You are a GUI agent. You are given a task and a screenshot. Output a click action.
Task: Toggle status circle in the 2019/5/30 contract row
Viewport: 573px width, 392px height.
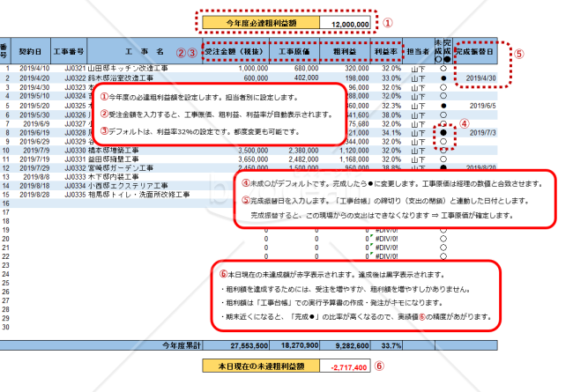pyautogui.click(x=443, y=115)
